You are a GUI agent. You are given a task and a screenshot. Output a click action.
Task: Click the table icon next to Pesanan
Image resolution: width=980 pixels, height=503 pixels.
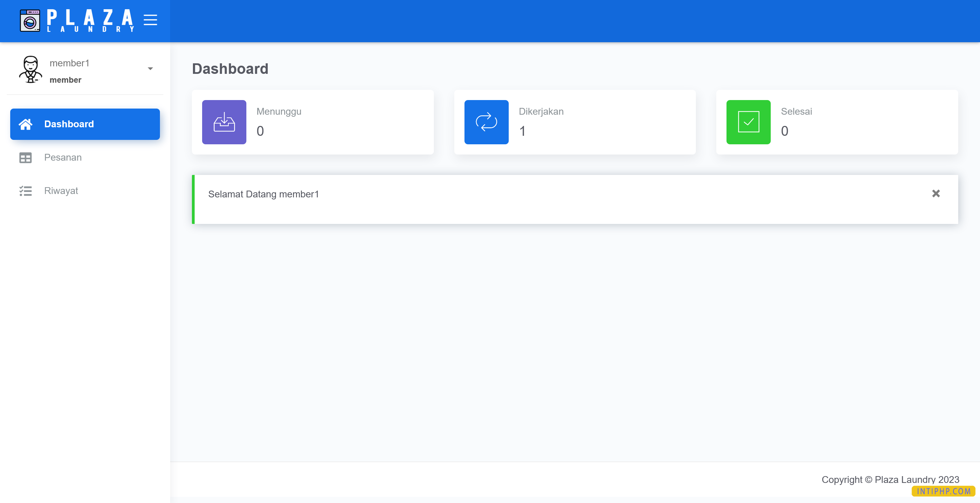pyautogui.click(x=25, y=158)
